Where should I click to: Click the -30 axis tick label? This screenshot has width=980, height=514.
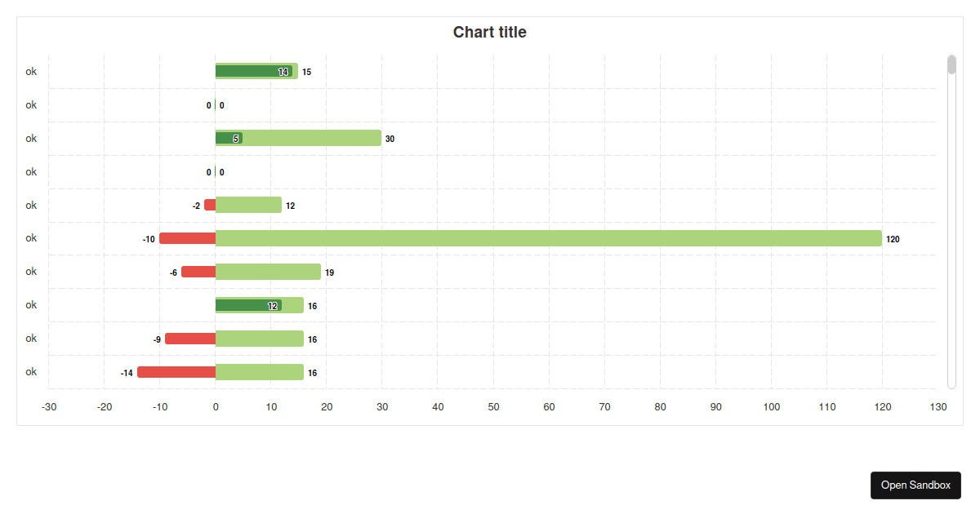(49, 405)
